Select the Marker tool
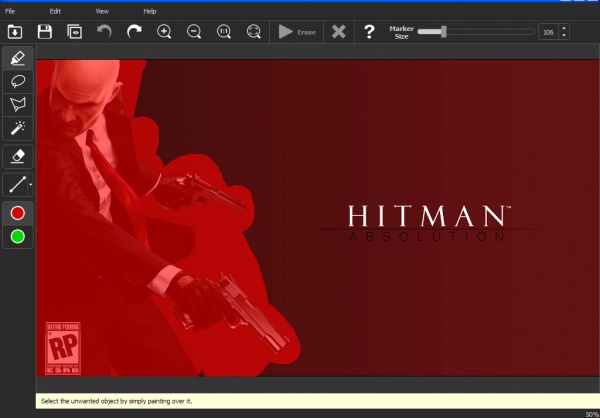 (18, 58)
